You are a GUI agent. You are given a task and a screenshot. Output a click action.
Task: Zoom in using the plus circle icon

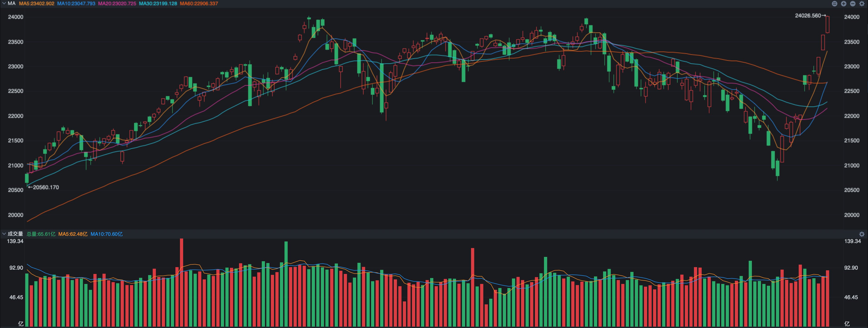tap(844, 4)
